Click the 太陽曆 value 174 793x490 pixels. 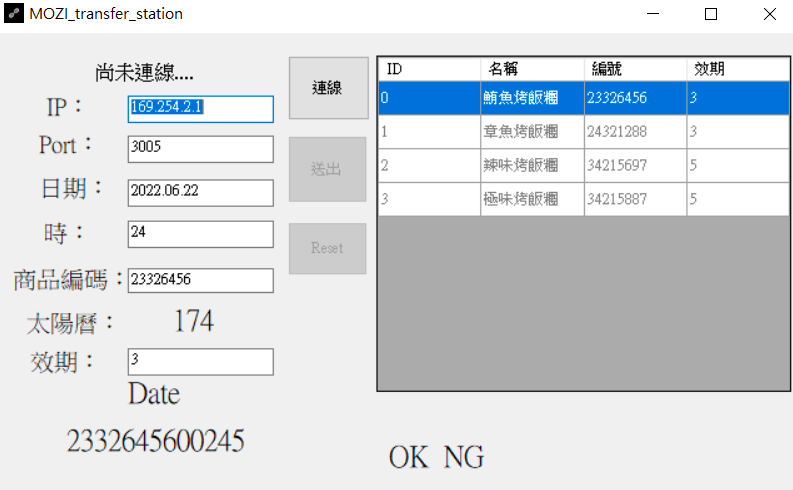click(194, 321)
